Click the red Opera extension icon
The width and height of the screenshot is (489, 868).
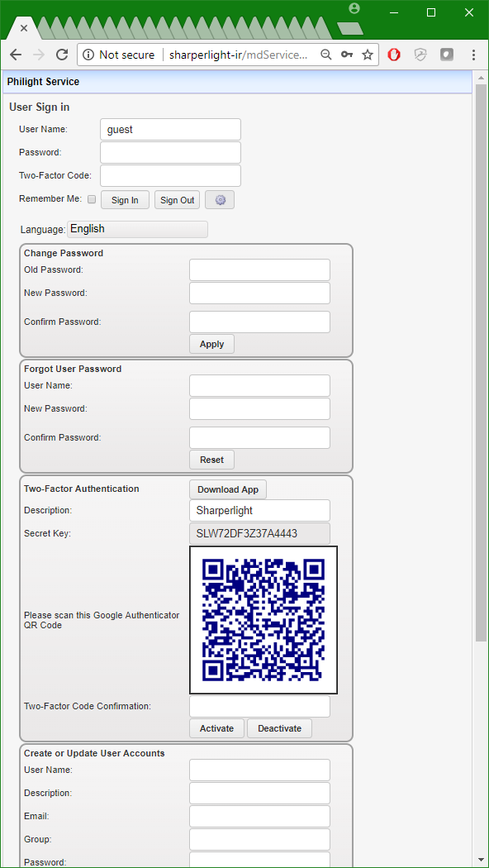click(394, 55)
